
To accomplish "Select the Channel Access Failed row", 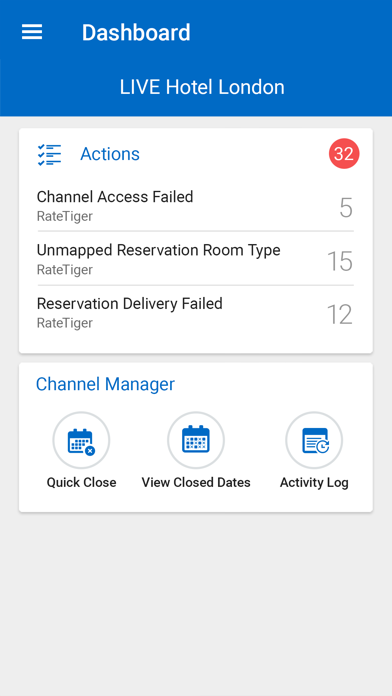I will 196,206.
